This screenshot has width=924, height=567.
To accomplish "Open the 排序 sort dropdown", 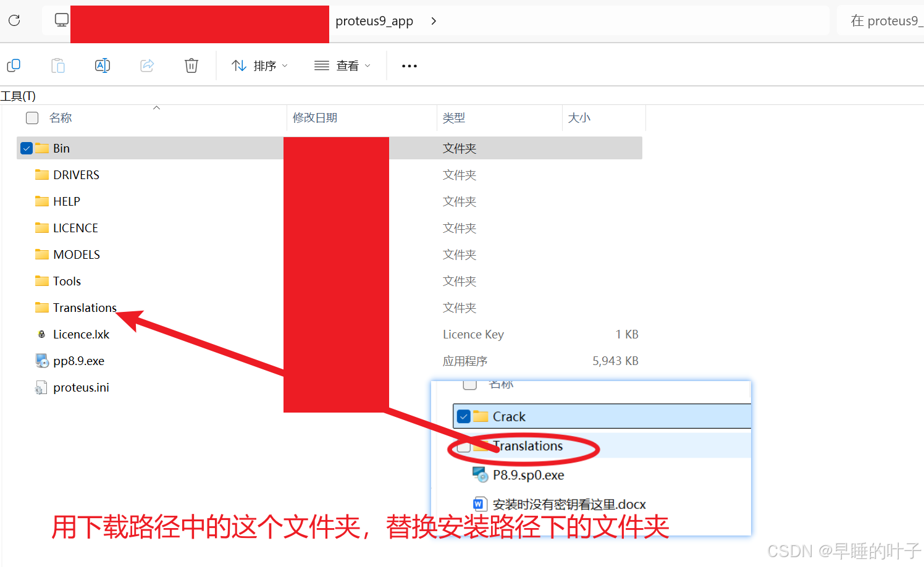I will click(x=259, y=65).
